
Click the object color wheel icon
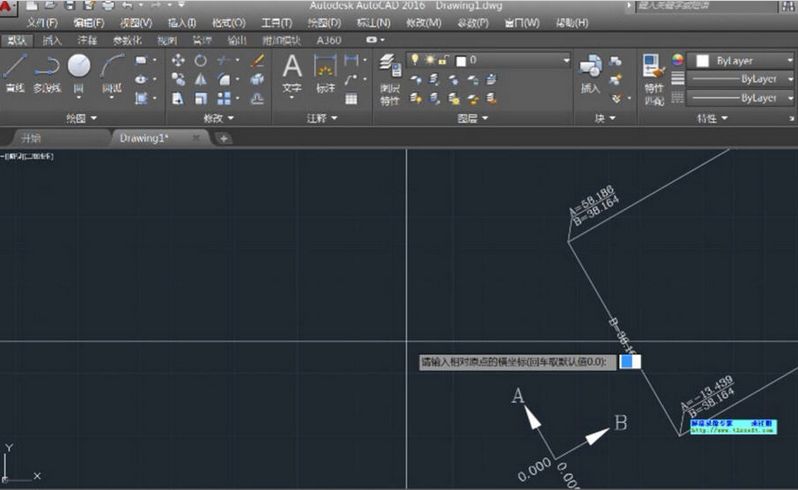click(x=678, y=60)
